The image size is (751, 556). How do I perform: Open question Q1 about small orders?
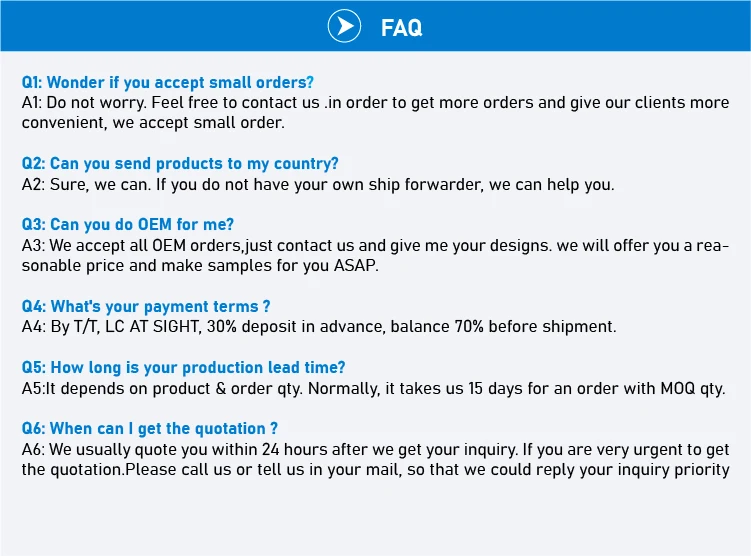click(x=168, y=82)
